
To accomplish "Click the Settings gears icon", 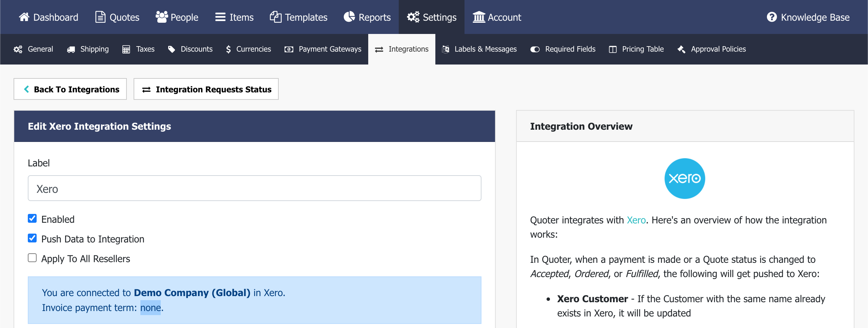I will tap(413, 17).
